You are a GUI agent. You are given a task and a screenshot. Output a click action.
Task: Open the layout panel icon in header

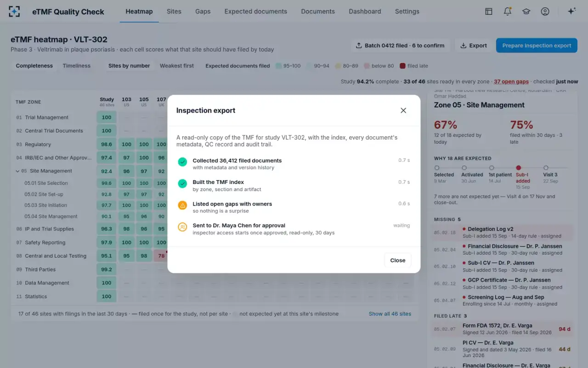[x=489, y=11]
